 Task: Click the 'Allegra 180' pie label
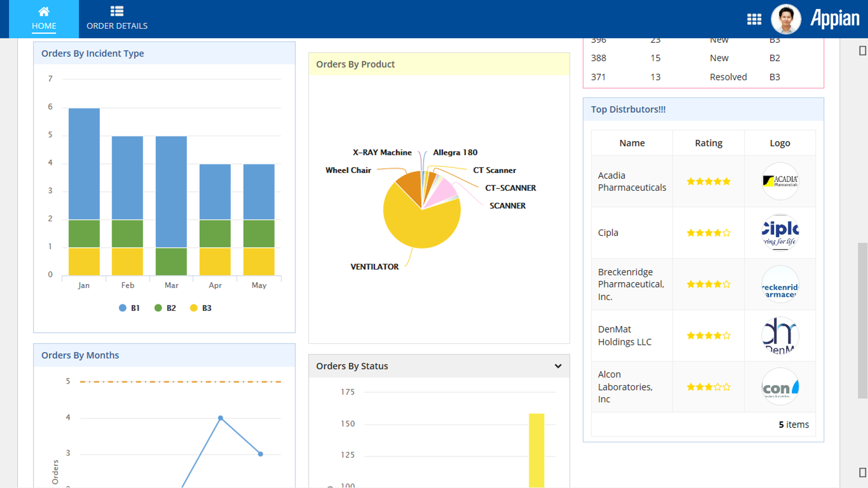pyautogui.click(x=455, y=152)
